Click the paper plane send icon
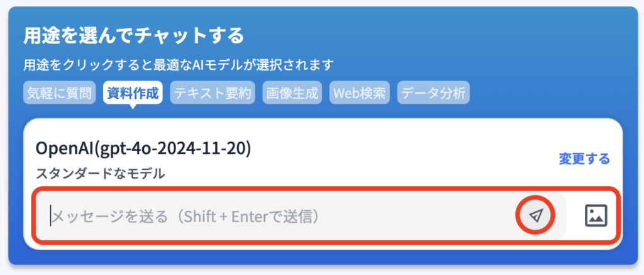This screenshot has width=644, height=275. [535, 216]
